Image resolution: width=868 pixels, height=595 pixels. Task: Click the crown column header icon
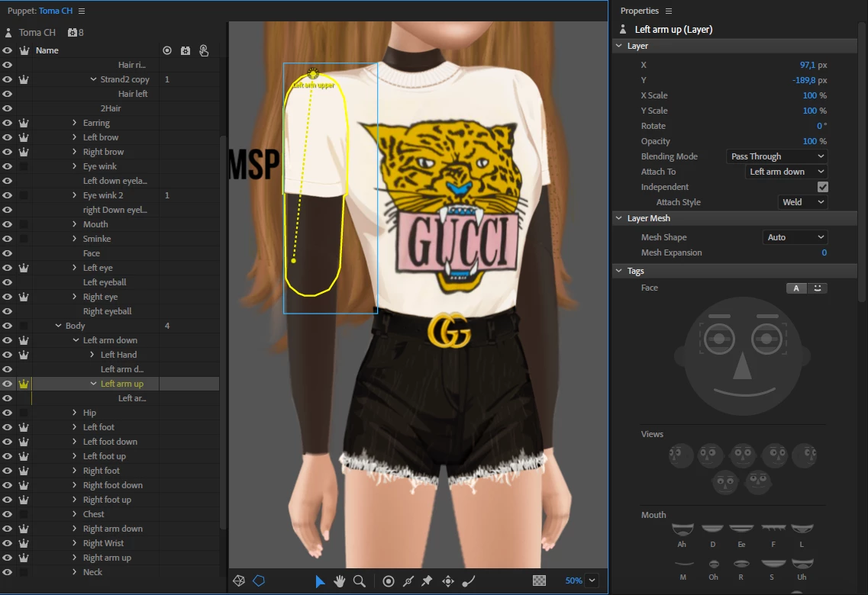coord(24,50)
